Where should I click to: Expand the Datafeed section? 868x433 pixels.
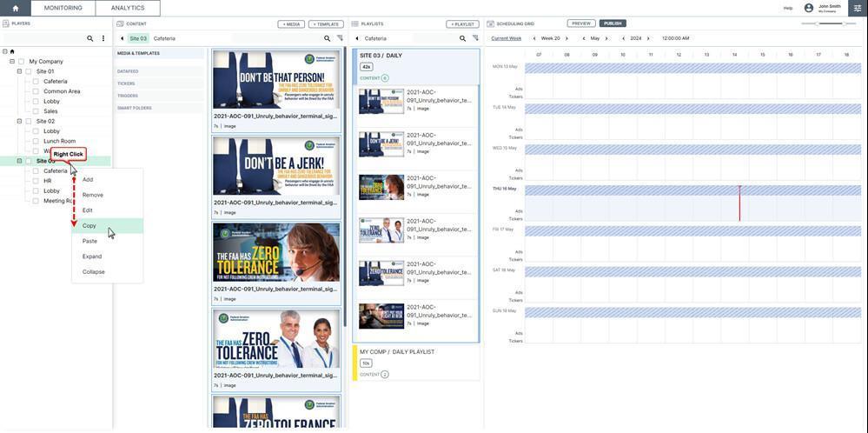pyautogui.click(x=160, y=71)
